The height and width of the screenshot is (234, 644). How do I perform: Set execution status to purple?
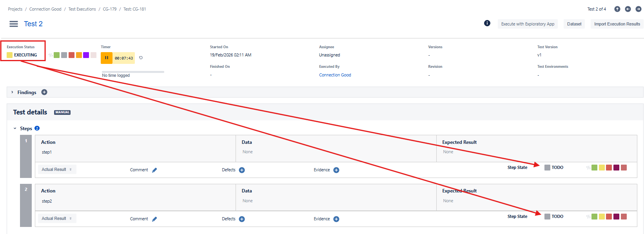[86, 55]
